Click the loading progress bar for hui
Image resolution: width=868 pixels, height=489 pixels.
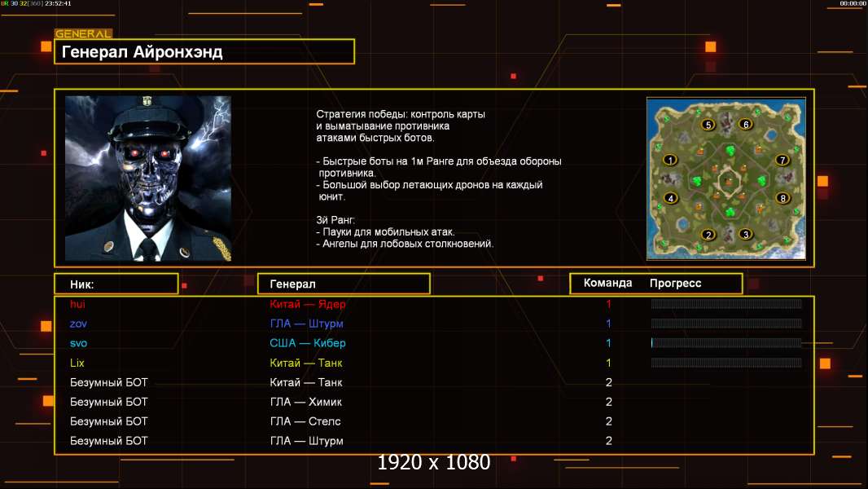tap(726, 303)
